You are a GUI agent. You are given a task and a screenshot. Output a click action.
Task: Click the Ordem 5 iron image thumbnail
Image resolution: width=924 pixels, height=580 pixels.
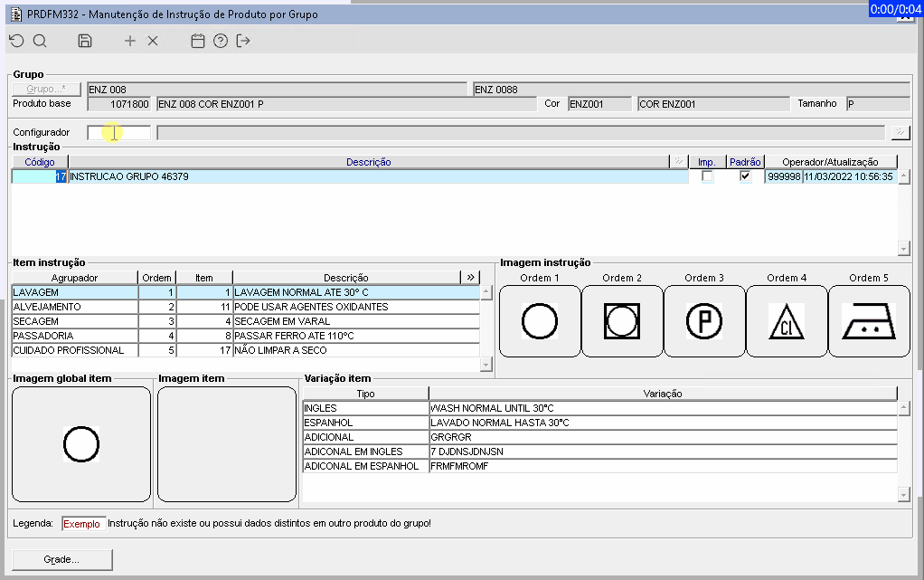869,321
